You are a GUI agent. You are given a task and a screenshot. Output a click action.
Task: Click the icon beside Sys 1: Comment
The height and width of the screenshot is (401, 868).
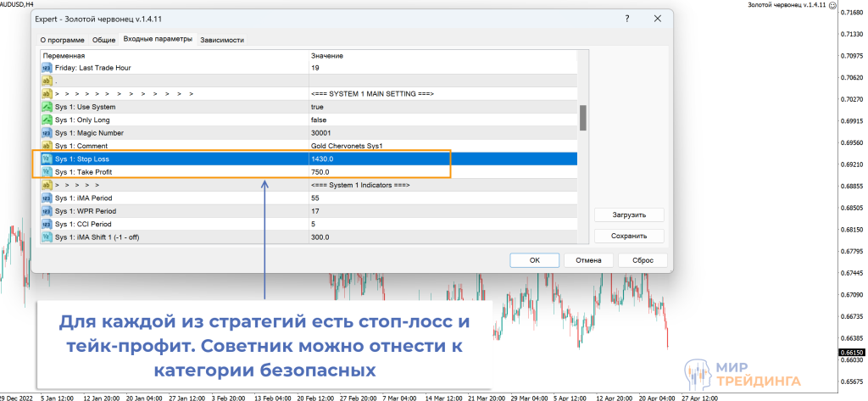pos(47,146)
